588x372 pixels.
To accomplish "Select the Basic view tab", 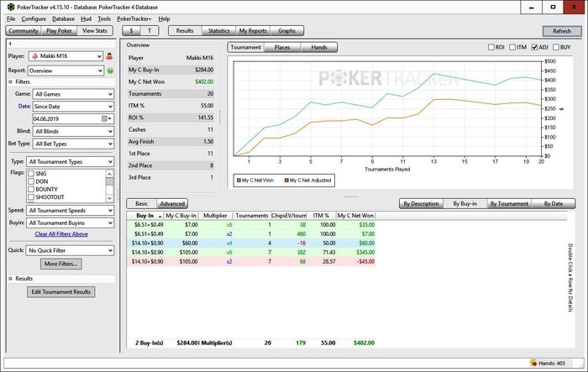I will [x=141, y=203].
